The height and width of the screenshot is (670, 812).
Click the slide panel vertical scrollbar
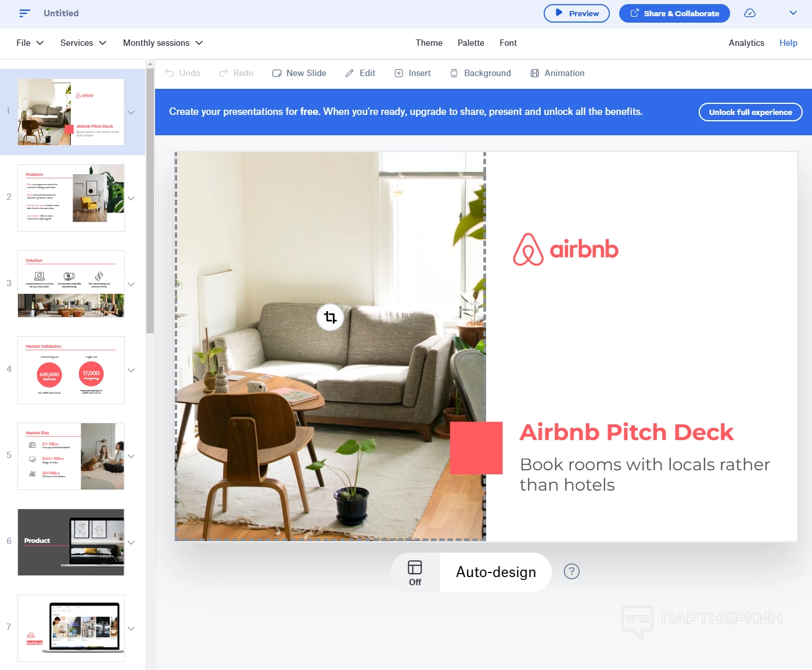click(150, 200)
